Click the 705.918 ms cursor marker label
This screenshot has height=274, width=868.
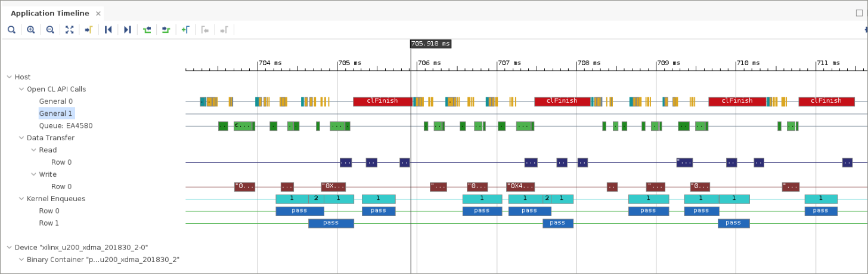tap(430, 44)
